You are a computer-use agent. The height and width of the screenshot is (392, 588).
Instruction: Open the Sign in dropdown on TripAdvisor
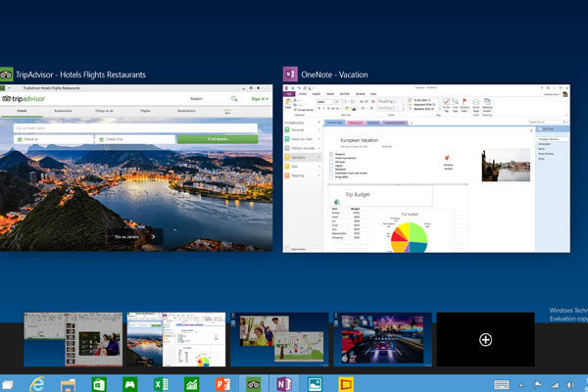(260, 99)
